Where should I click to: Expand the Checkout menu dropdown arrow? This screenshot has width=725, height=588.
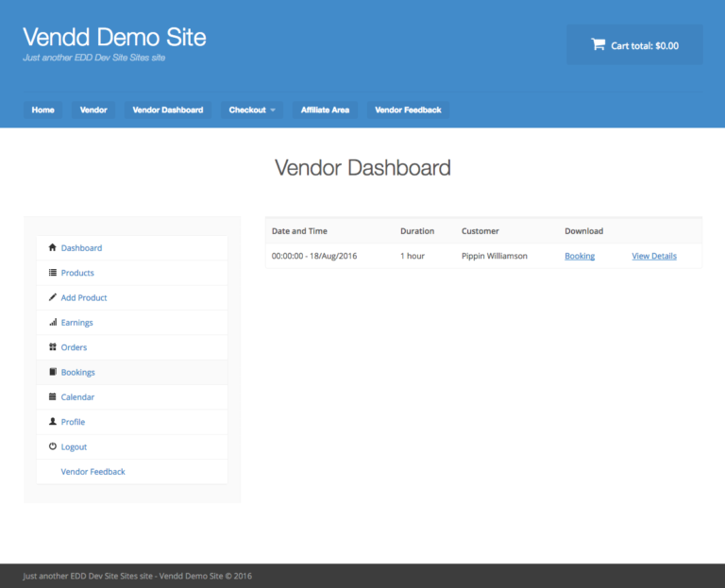coord(273,110)
